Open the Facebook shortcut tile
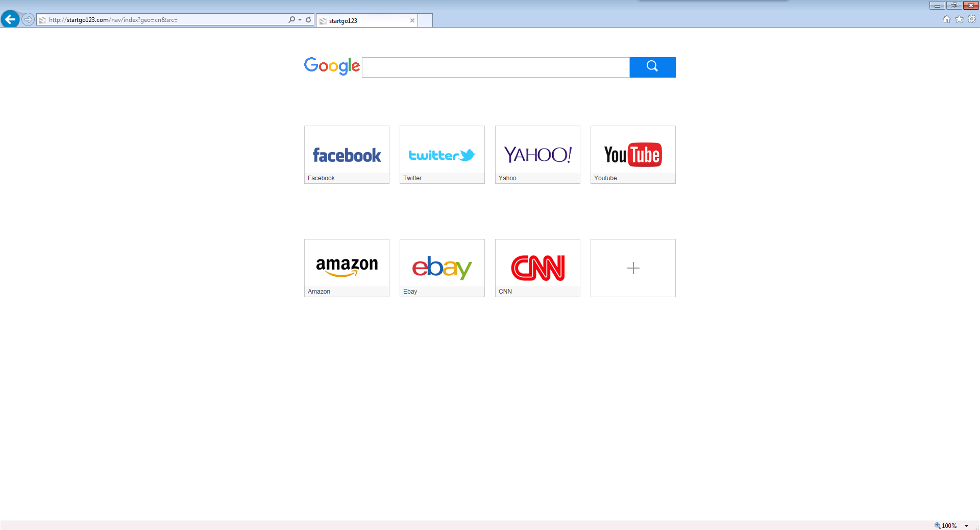Image resolution: width=980 pixels, height=530 pixels. coord(347,155)
